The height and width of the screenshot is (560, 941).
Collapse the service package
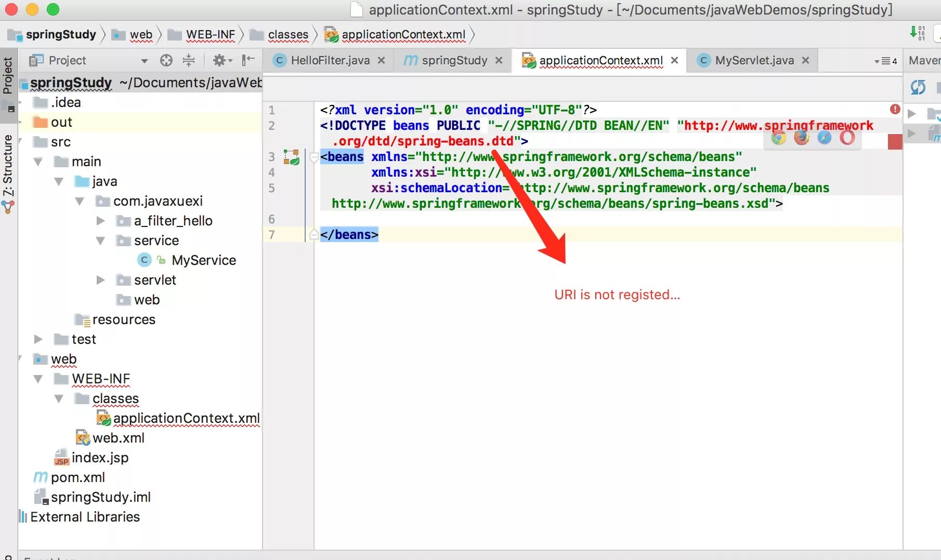[100, 241]
